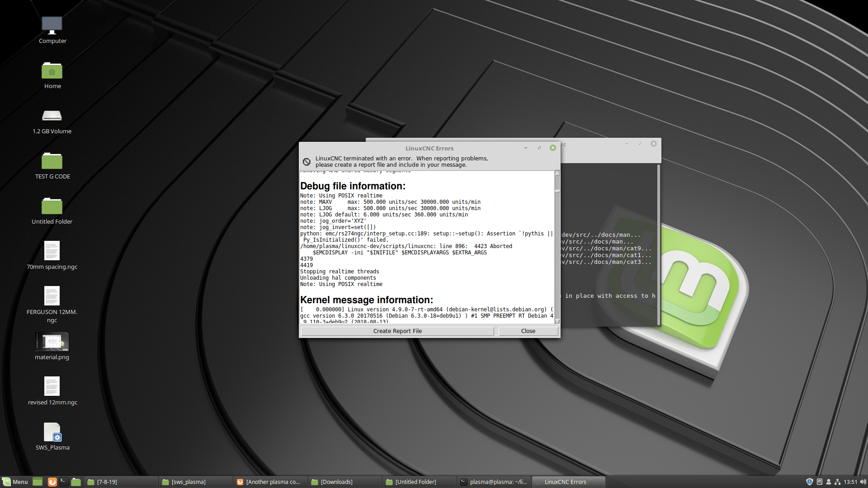
Task: Click the LinuxCNC Errors title bar text
Action: tap(429, 148)
